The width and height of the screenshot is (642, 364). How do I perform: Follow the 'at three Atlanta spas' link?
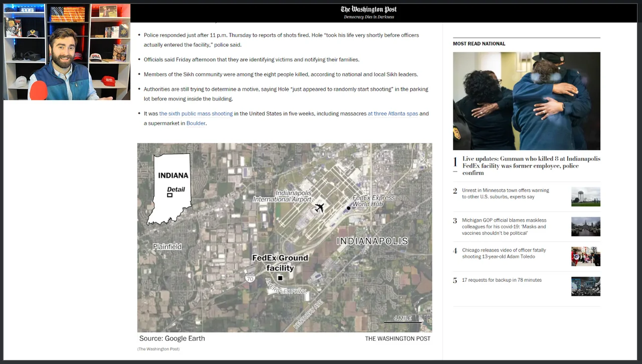393,114
